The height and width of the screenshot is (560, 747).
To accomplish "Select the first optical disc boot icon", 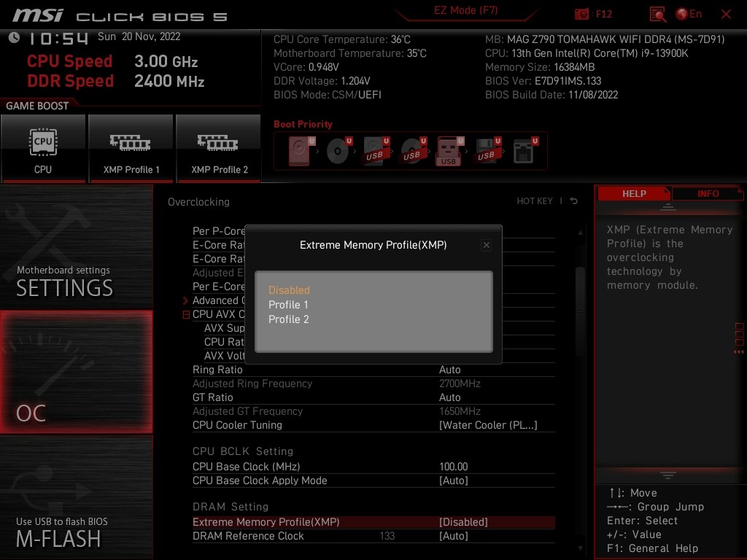I will (x=338, y=151).
